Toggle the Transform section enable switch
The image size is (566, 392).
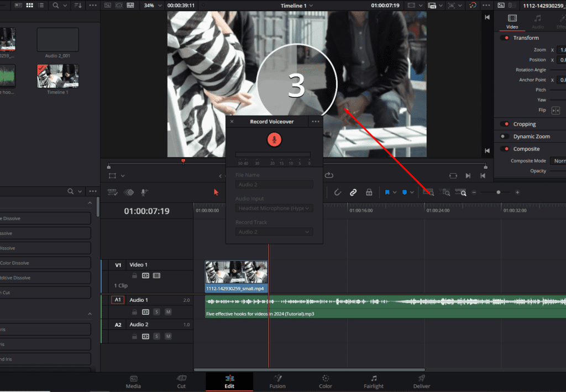(505, 38)
